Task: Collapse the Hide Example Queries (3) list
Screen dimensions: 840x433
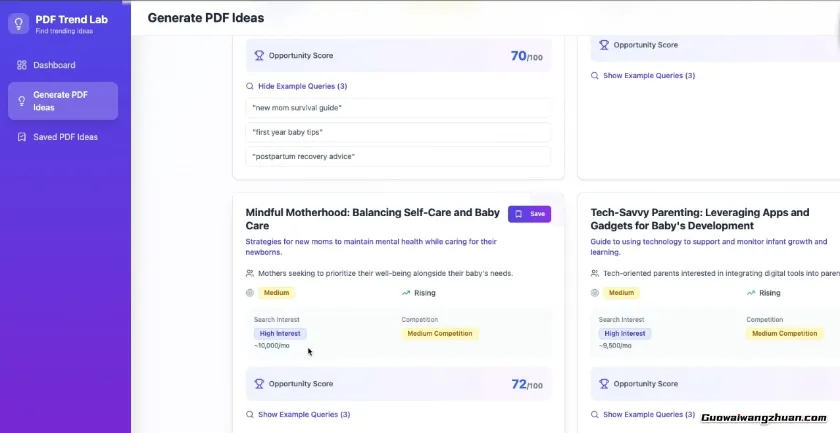Action: click(x=302, y=86)
